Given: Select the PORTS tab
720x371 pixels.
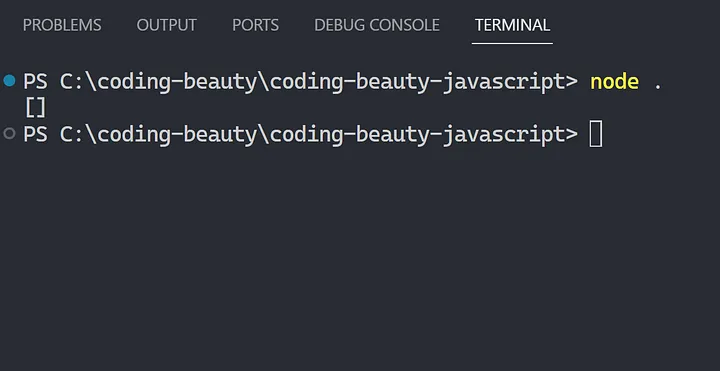Looking at the screenshot, I should (x=255, y=25).
